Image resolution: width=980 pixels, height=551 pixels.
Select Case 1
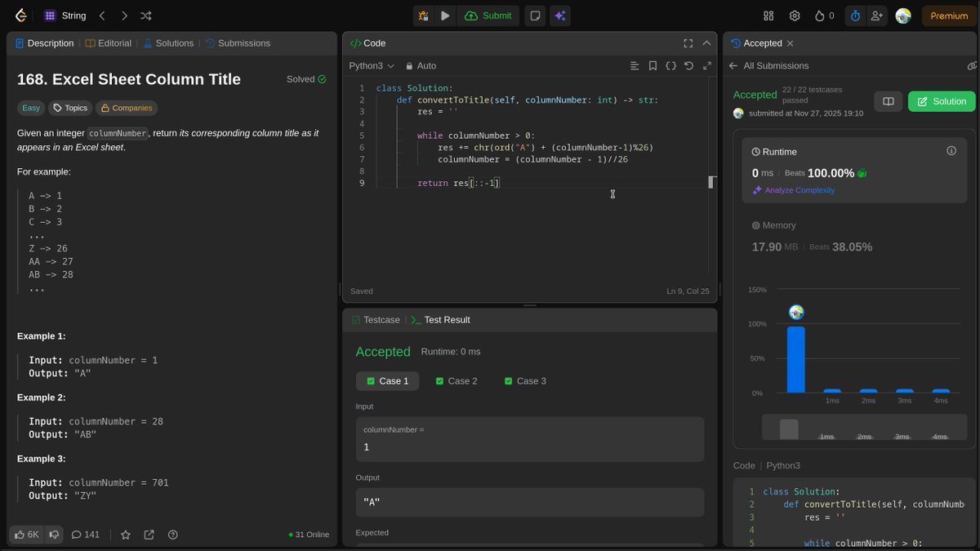pyautogui.click(x=387, y=381)
